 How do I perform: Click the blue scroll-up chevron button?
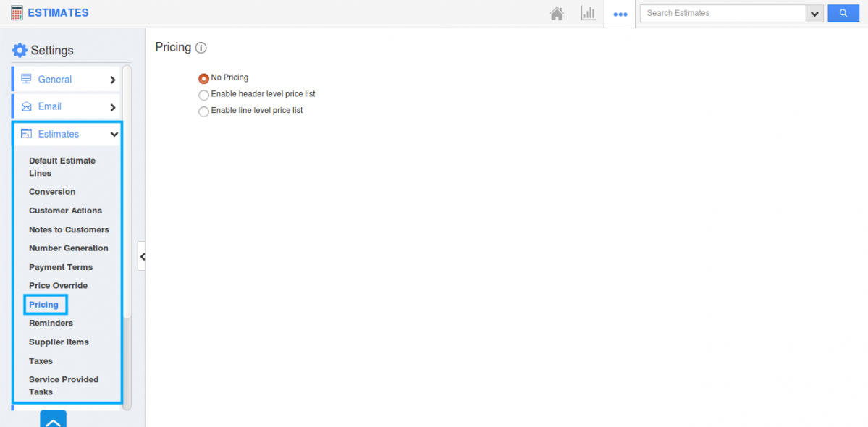click(53, 419)
